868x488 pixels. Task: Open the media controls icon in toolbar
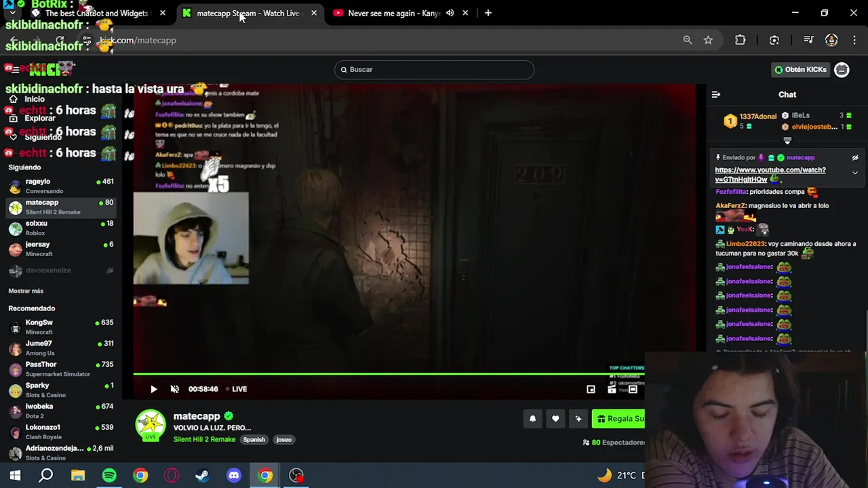808,40
